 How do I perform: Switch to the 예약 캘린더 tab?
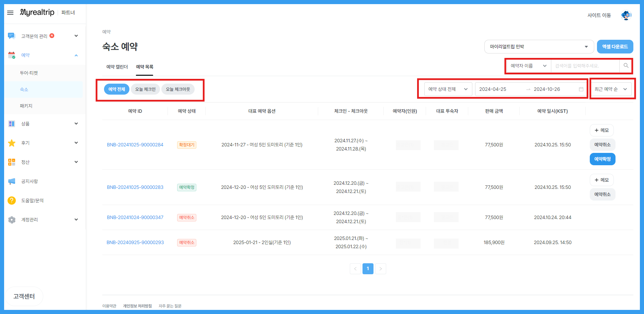pos(117,67)
